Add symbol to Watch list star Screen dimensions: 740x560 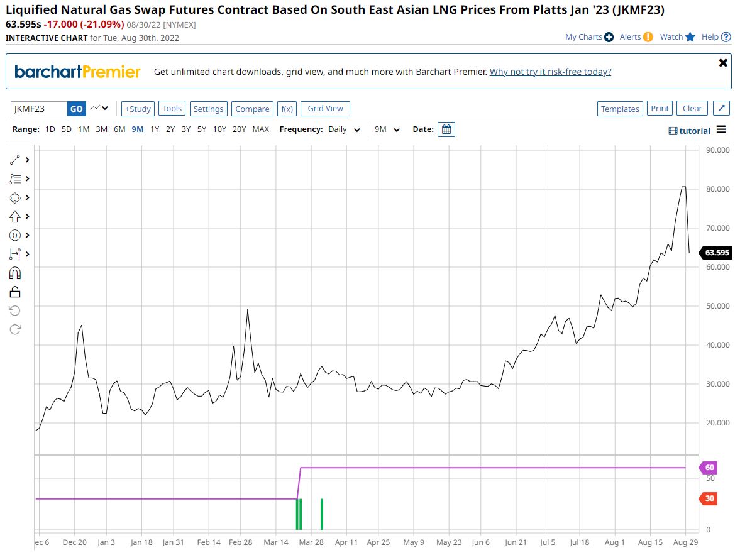coord(690,37)
